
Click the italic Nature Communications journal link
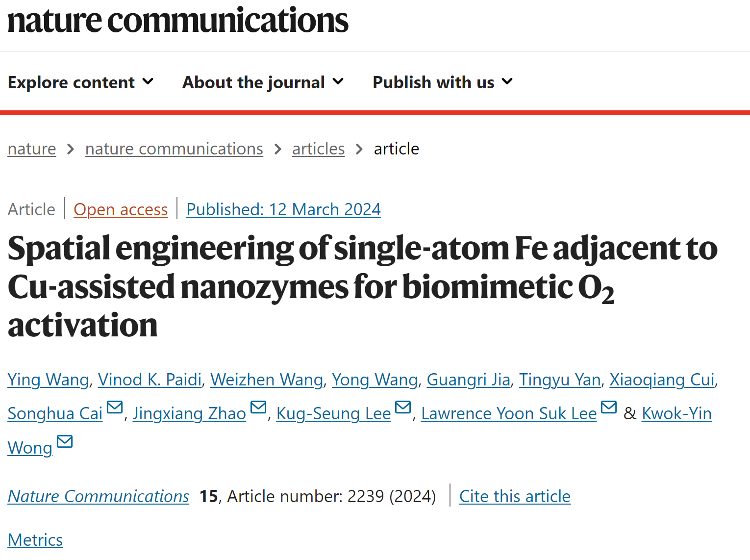tap(99, 496)
